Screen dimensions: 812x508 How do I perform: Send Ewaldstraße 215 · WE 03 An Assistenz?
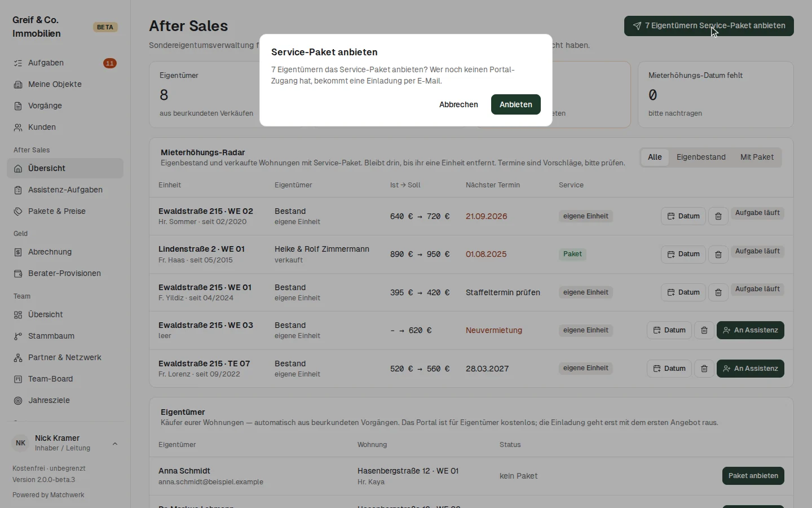(750, 330)
